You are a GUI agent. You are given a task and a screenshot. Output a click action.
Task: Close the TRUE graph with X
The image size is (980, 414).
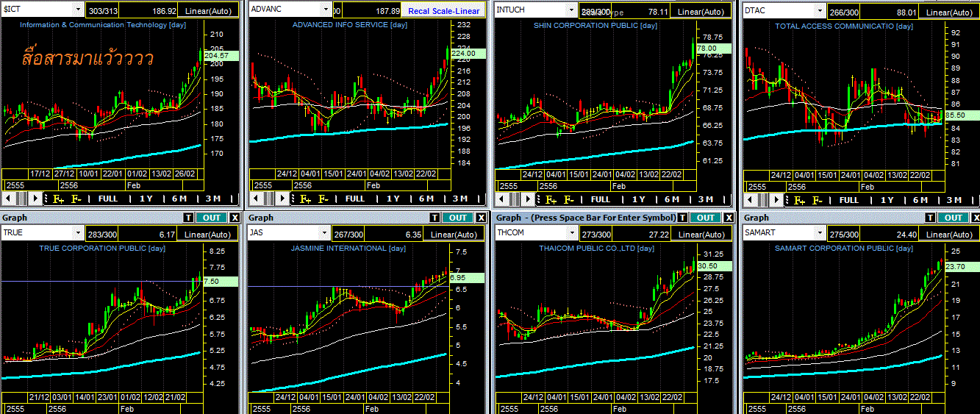click(234, 218)
